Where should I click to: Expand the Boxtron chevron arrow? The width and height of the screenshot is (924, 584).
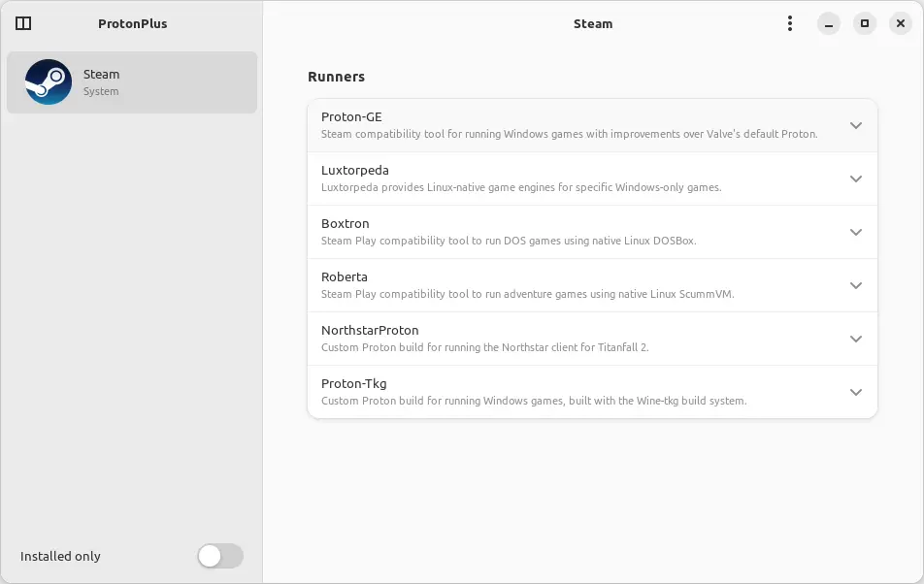coord(856,232)
